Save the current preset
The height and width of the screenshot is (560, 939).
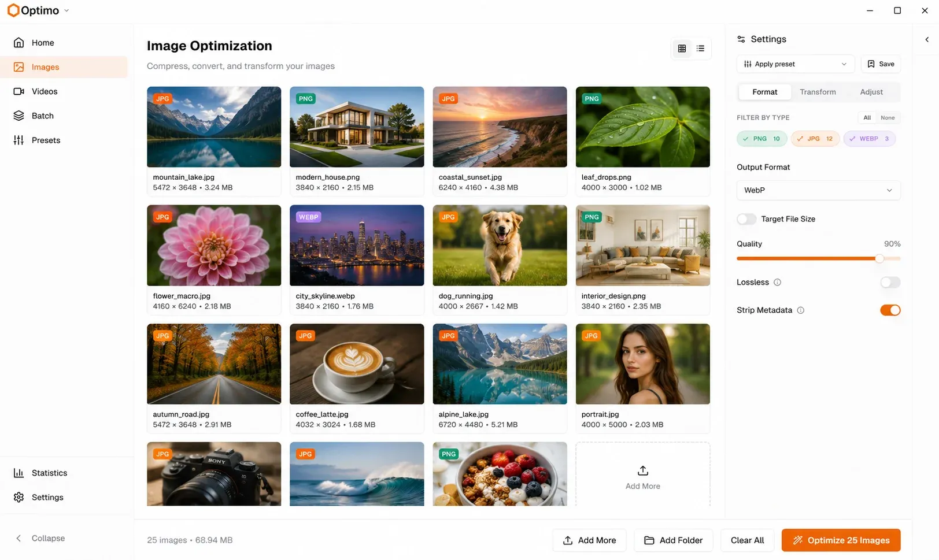click(881, 64)
